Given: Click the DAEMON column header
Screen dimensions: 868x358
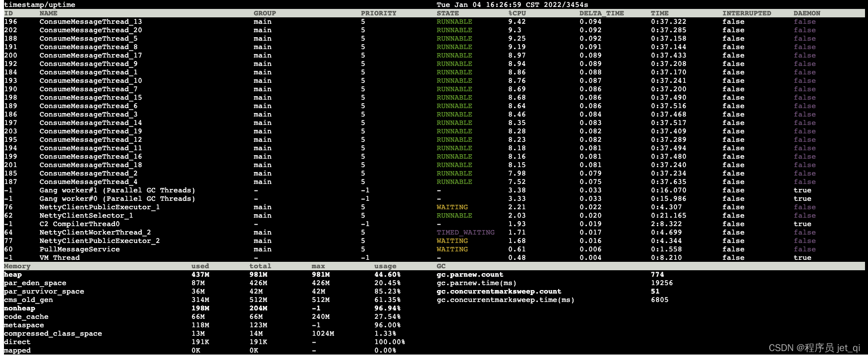Looking at the screenshot, I should click(807, 13).
